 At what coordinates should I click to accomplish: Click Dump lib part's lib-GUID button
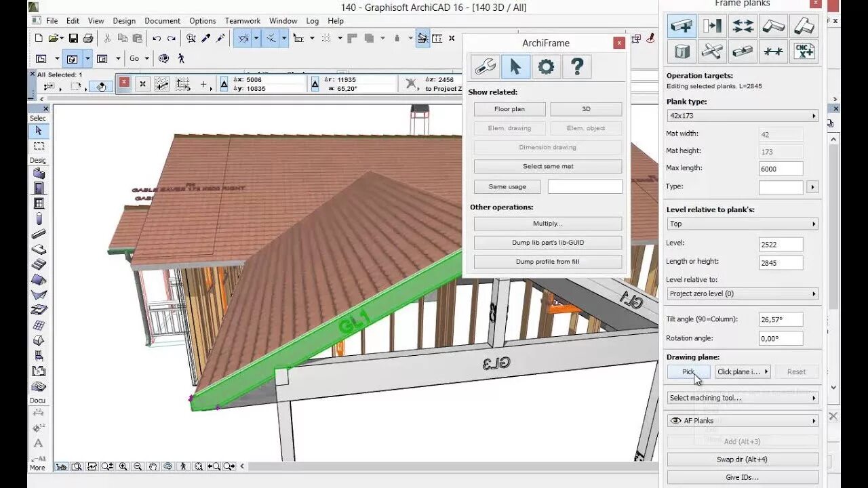click(x=548, y=243)
